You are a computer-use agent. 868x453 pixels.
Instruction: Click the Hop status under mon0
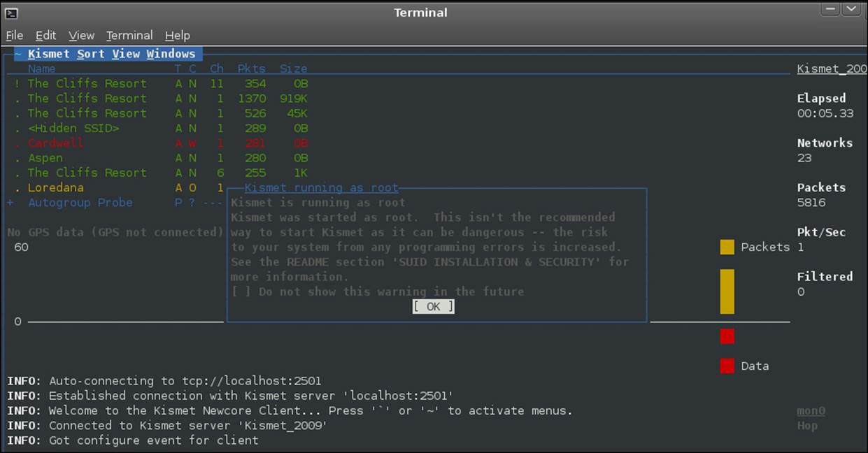click(807, 425)
